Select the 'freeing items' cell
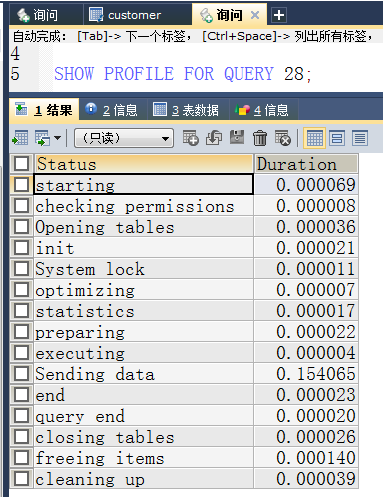The width and height of the screenshot is (383, 497). click(144, 458)
